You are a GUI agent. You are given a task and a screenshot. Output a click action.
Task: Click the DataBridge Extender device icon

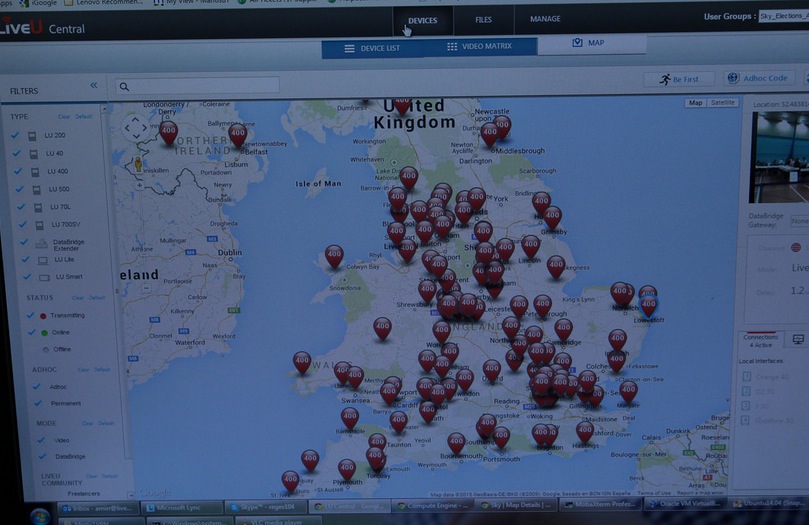(x=41, y=244)
